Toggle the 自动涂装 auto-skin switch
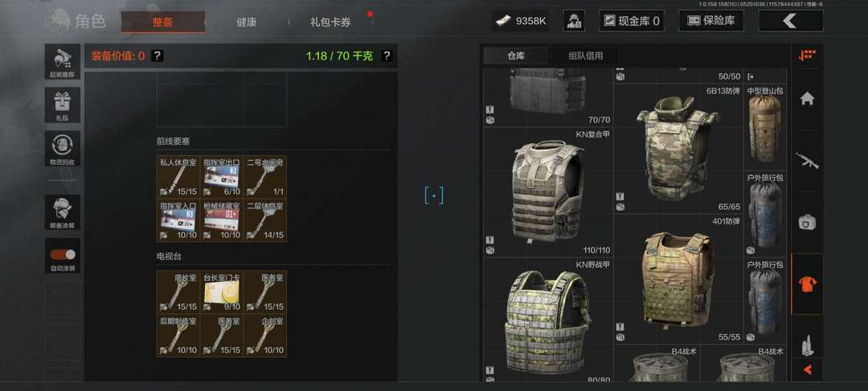This screenshot has width=868, height=391. coord(63,254)
